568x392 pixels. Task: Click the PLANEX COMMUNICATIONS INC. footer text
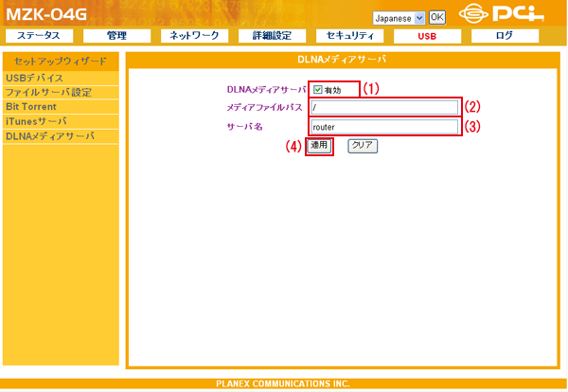(283, 383)
